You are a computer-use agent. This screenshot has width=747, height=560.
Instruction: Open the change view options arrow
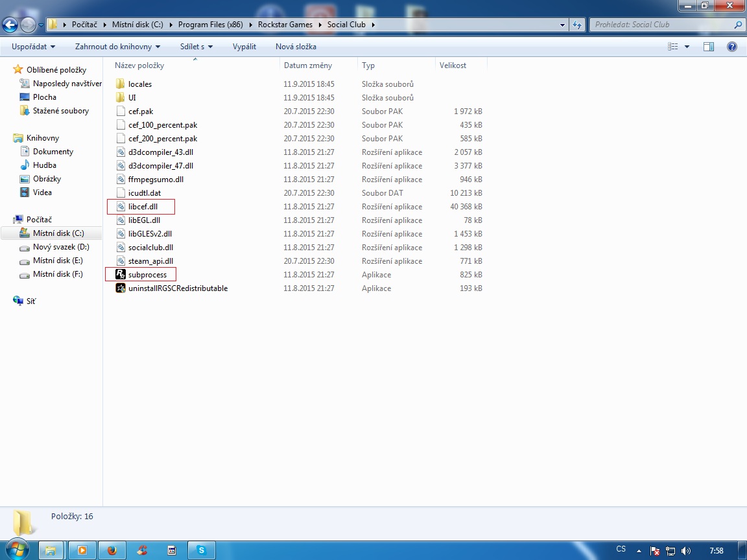pyautogui.click(x=687, y=47)
